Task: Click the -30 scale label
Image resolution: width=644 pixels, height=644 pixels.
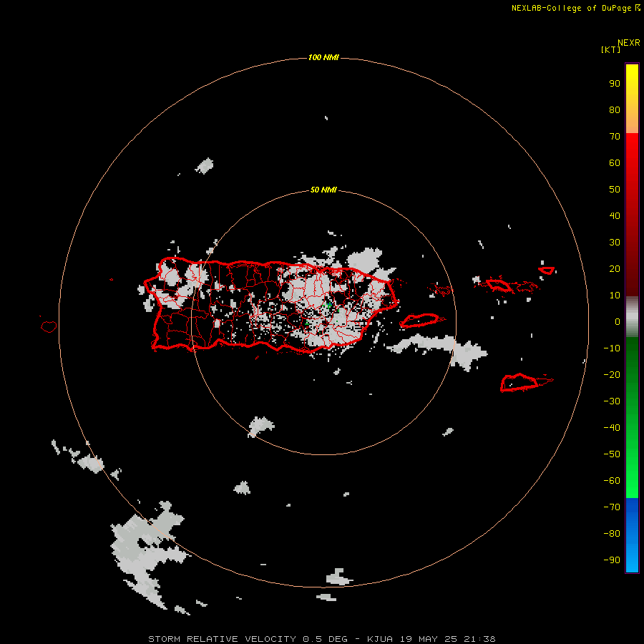Action: 612,401
